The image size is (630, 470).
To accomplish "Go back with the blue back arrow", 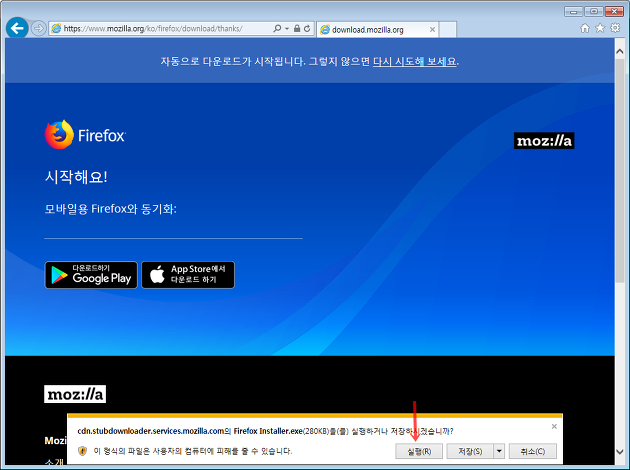I will (x=17, y=28).
